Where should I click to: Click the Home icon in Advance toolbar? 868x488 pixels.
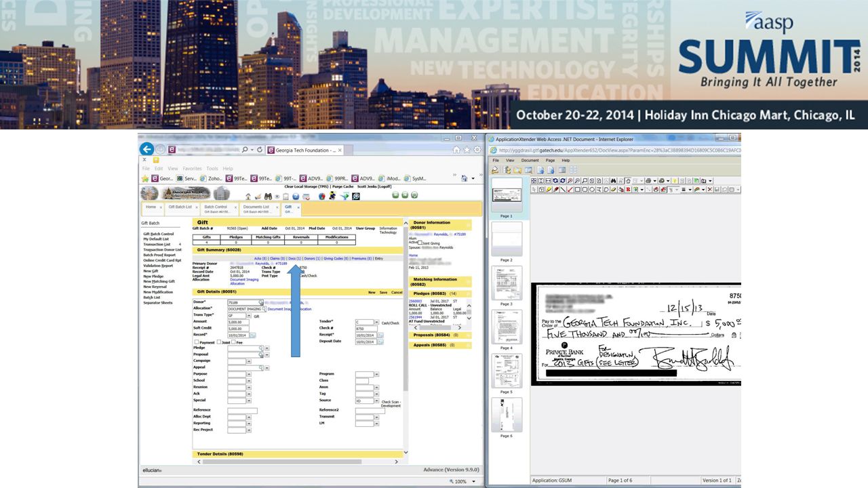pyautogui.click(x=248, y=197)
